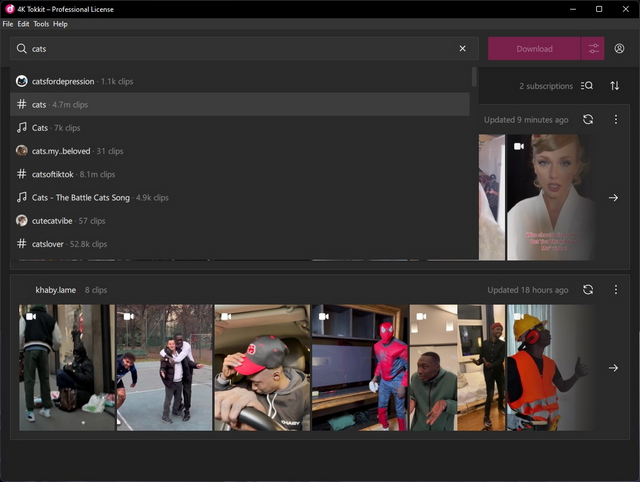Select Cats - The Battle Cats Song
This screenshot has height=482, width=640.
240,198
